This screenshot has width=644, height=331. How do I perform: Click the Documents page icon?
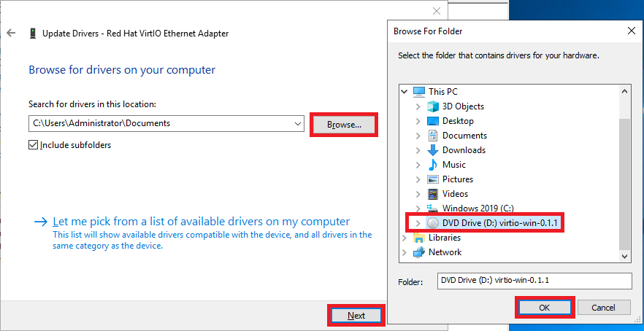coord(433,136)
